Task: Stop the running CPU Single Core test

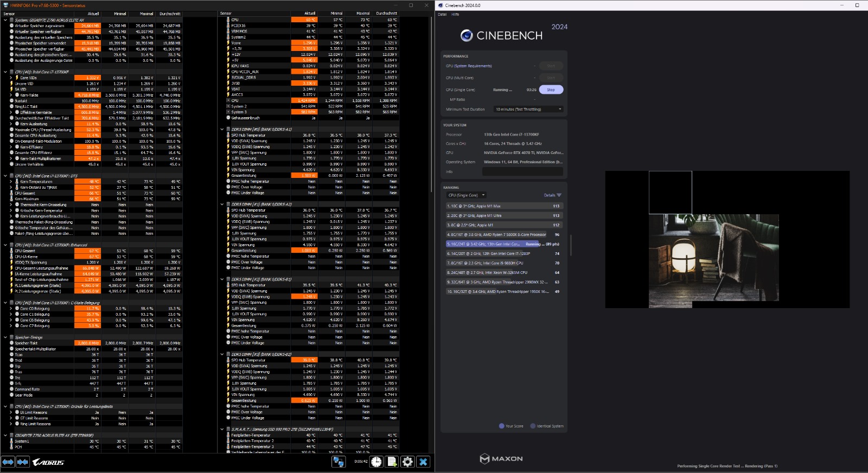Action: pos(551,90)
